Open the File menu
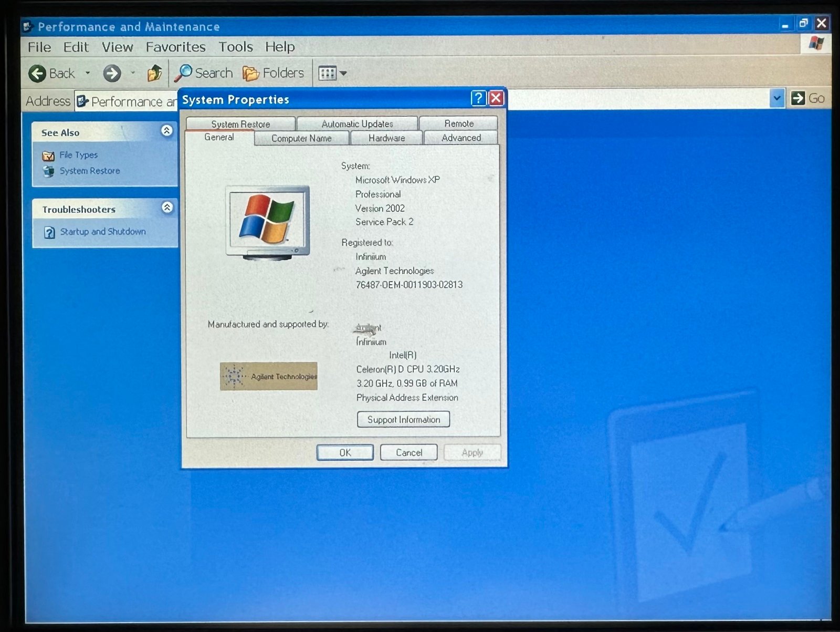Viewport: 840px width, 632px height. click(x=39, y=47)
